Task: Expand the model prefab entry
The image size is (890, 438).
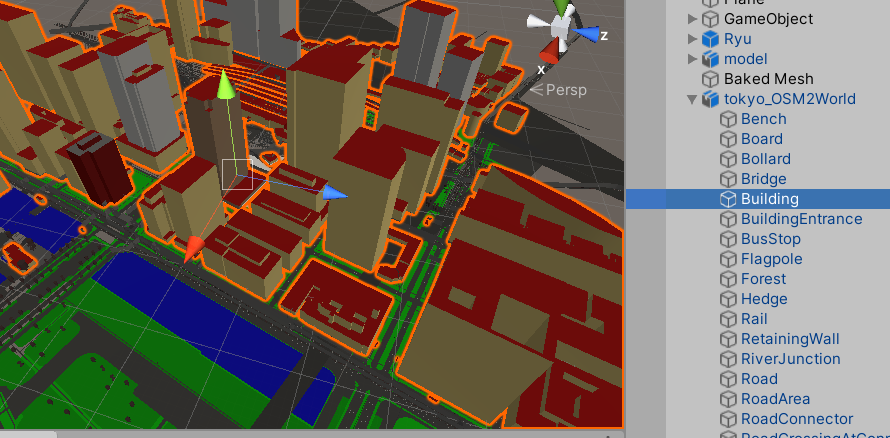Action: tap(692, 59)
